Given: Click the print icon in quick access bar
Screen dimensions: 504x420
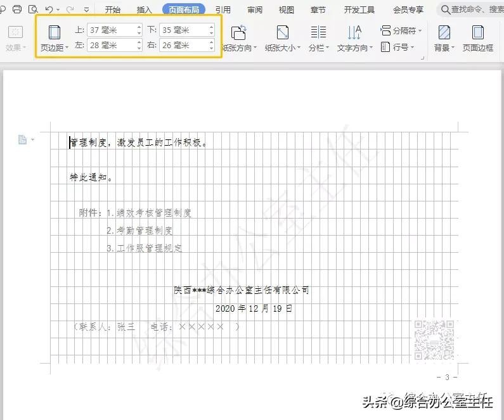Looking at the screenshot, I should 17,10.
